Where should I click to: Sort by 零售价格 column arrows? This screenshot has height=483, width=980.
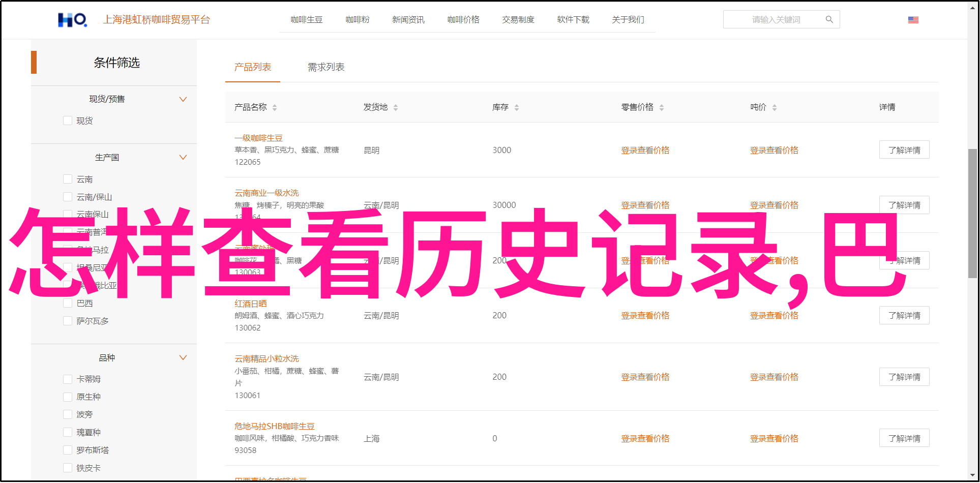[x=662, y=107]
